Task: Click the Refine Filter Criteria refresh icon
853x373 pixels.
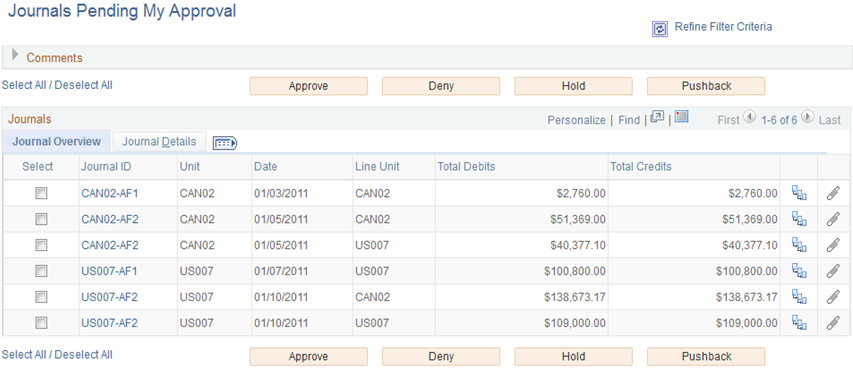Action: [x=659, y=29]
